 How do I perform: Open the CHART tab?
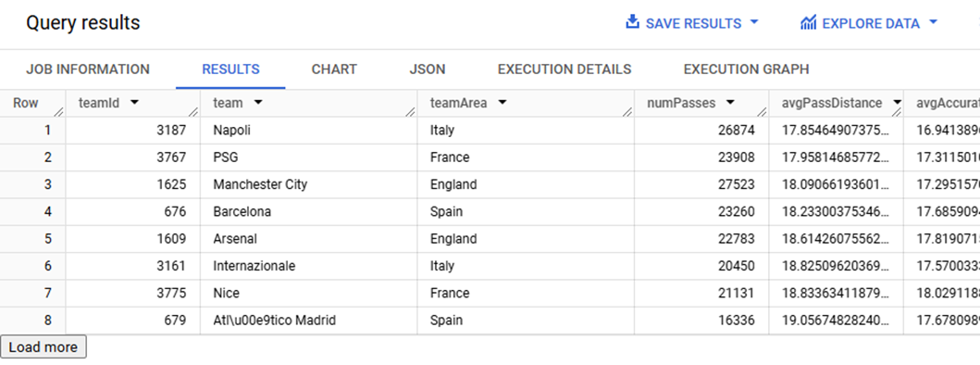(x=334, y=69)
